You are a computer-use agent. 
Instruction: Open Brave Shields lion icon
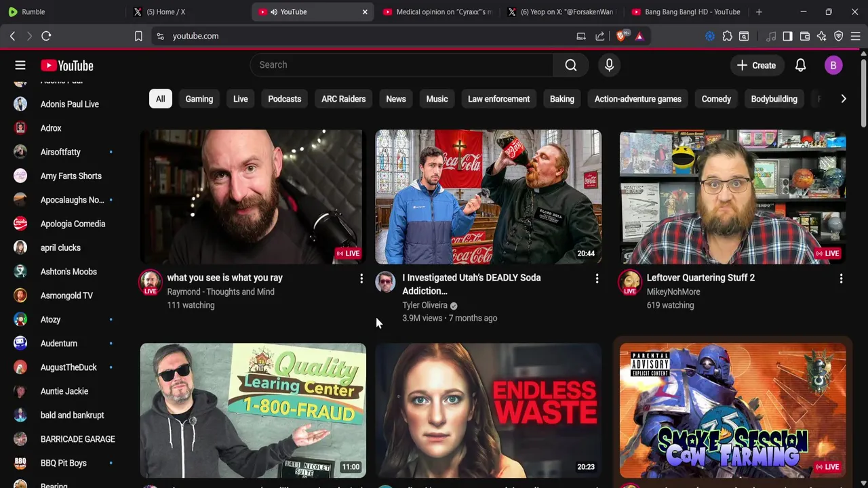tap(621, 36)
